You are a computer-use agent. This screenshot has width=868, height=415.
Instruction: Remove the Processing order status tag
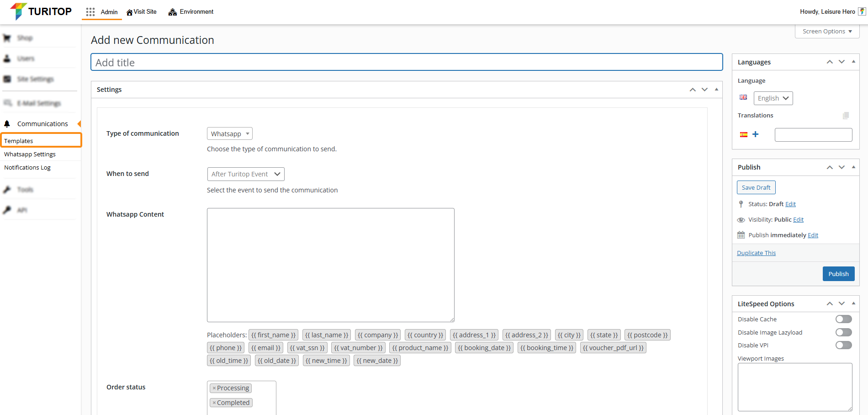[214, 388]
